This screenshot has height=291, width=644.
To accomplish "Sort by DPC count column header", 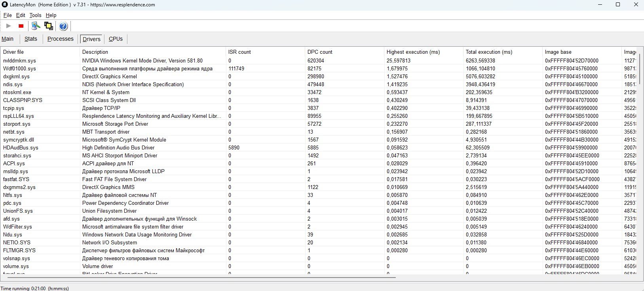I will (320, 52).
